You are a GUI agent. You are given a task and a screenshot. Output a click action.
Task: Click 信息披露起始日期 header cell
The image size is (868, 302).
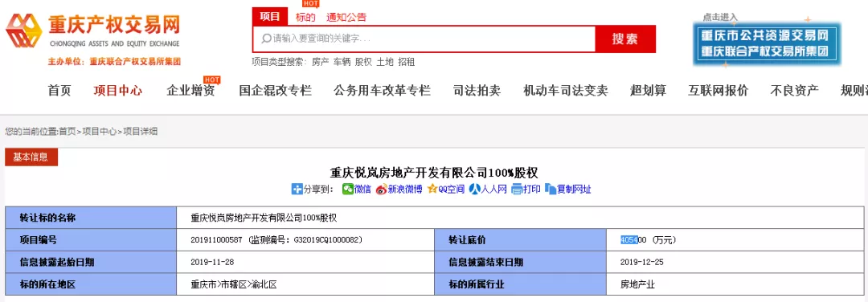click(91, 263)
